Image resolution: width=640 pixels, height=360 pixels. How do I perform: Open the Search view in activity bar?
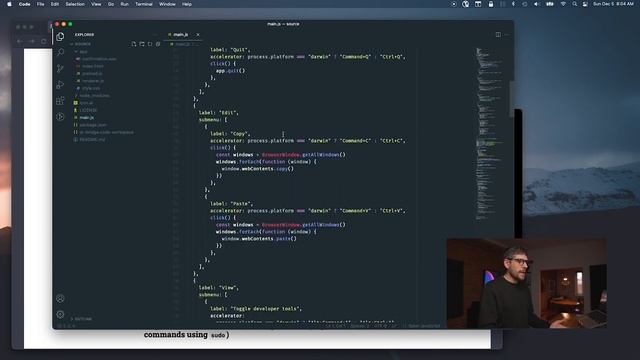pyautogui.click(x=60, y=52)
